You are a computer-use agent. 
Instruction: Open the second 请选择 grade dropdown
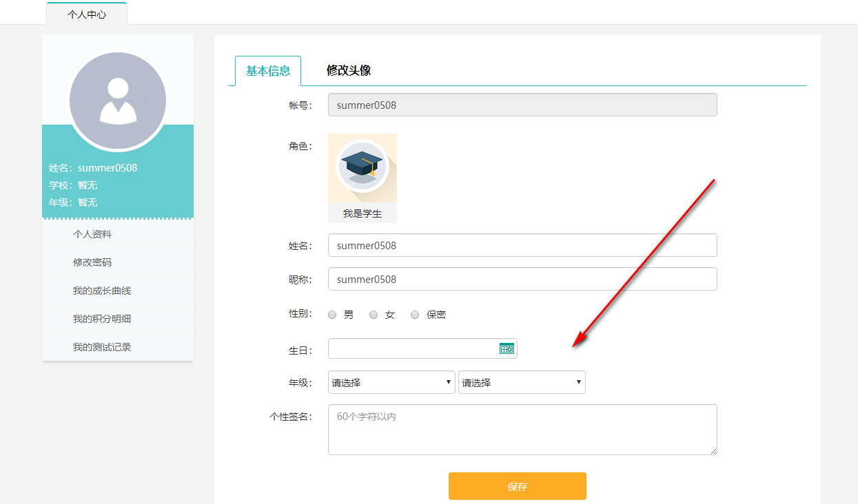[x=522, y=381]
